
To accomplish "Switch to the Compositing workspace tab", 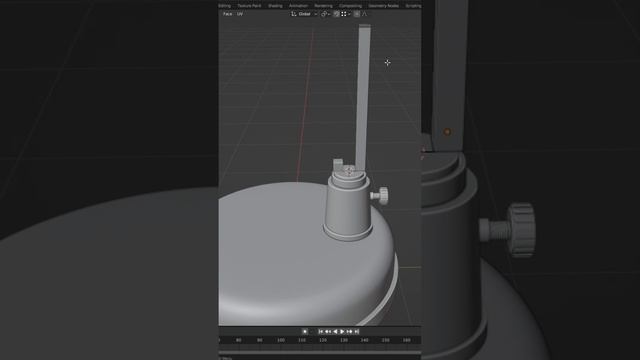I will (x=350, y=6).
